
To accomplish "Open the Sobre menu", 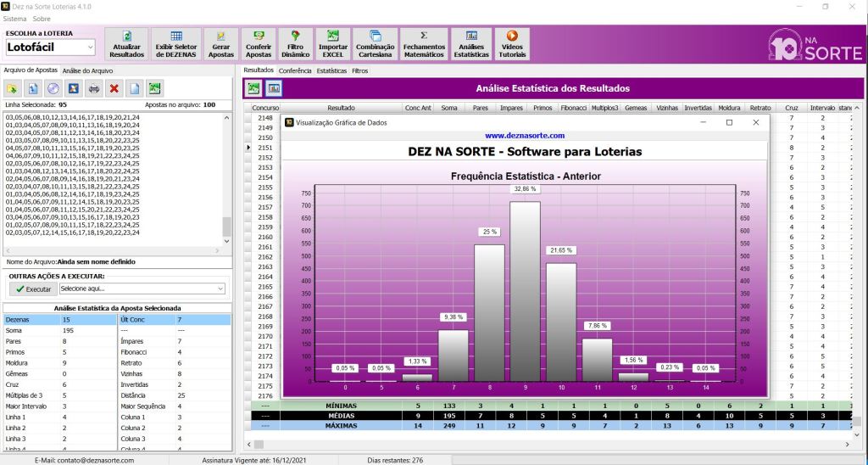I will 42,19.
